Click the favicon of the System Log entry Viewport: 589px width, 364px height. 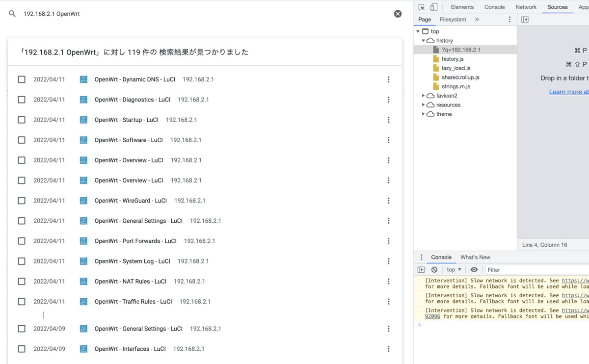pos(83,261)
